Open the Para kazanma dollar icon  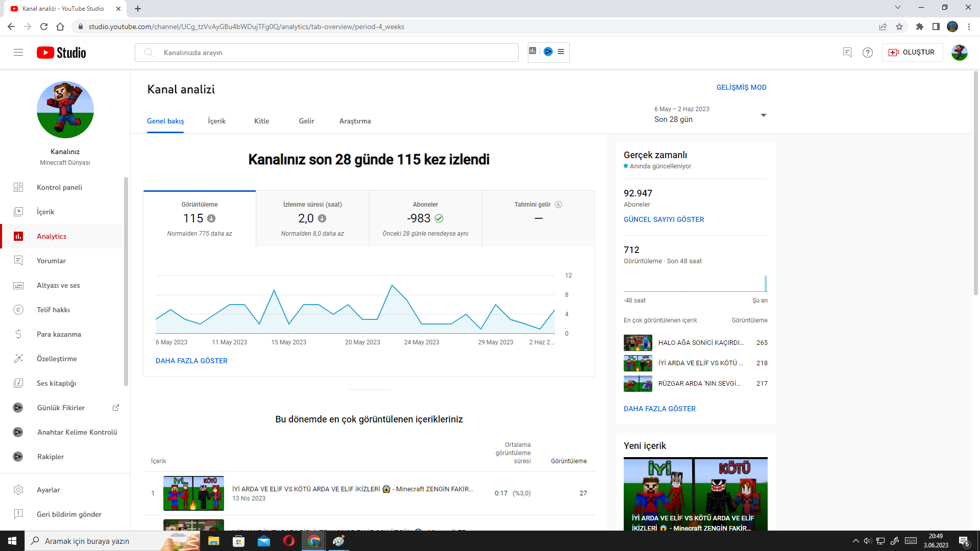coord(18,334)
